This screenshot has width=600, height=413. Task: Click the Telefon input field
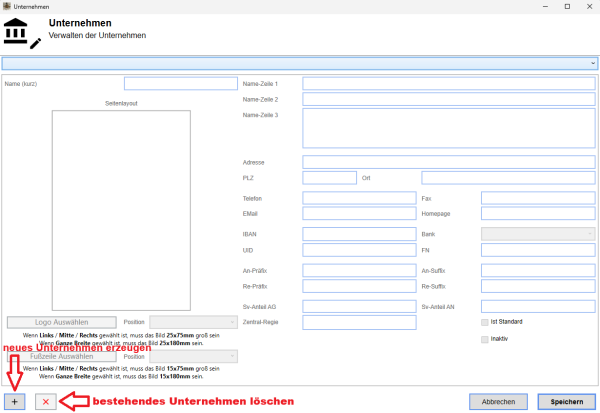click(x=359, y=198)
